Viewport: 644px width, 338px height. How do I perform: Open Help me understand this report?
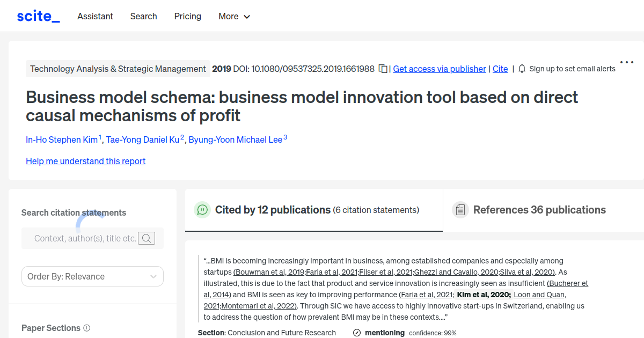[85, 161]
